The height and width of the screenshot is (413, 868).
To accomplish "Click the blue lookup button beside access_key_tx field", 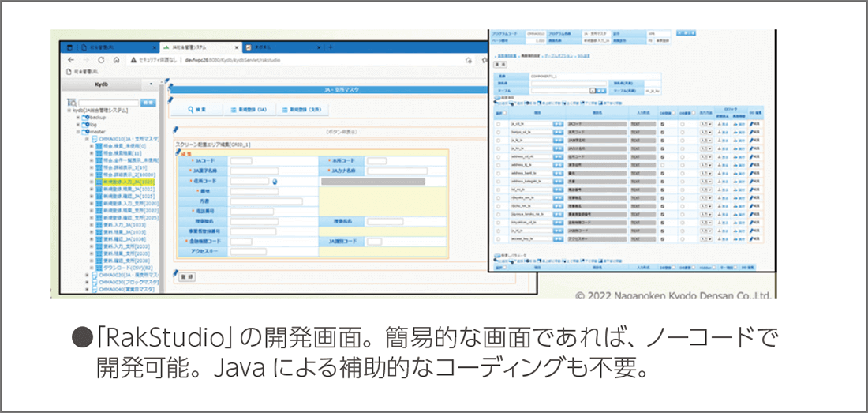I will coord(559,239).
